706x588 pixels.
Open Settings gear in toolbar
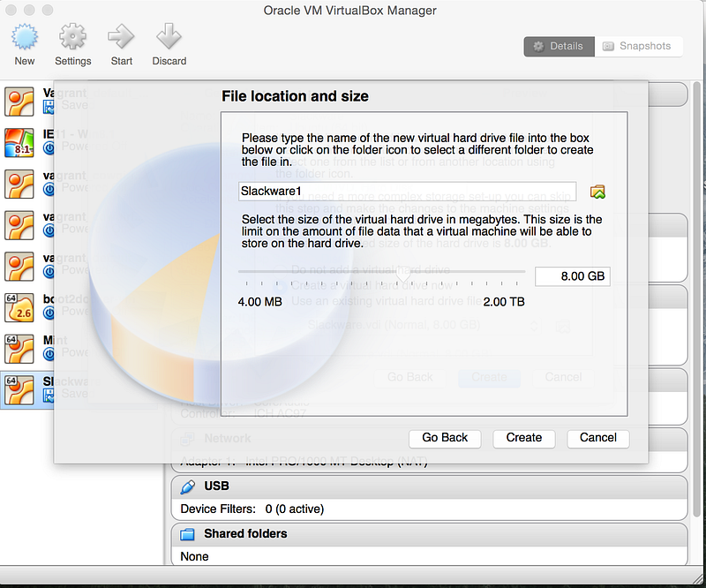[72, 37]
